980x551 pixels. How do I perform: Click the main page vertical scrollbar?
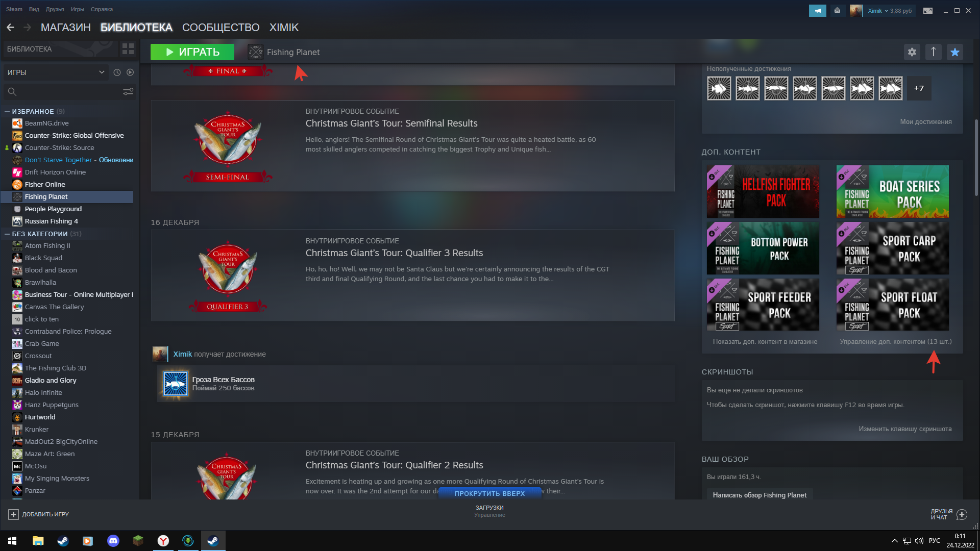(x=976, y=158)
